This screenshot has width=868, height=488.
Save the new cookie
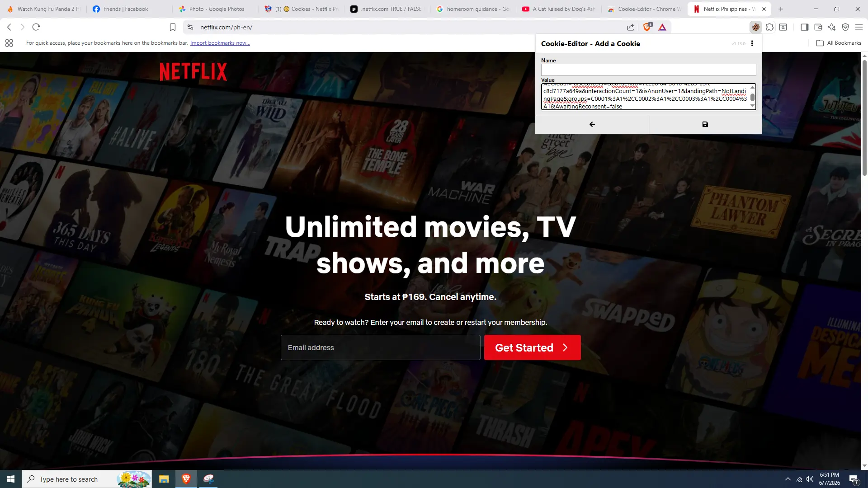click(705, 124)
